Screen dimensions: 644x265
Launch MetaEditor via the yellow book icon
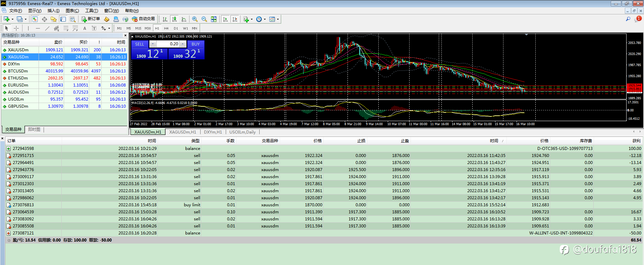[x=107, y=19]
